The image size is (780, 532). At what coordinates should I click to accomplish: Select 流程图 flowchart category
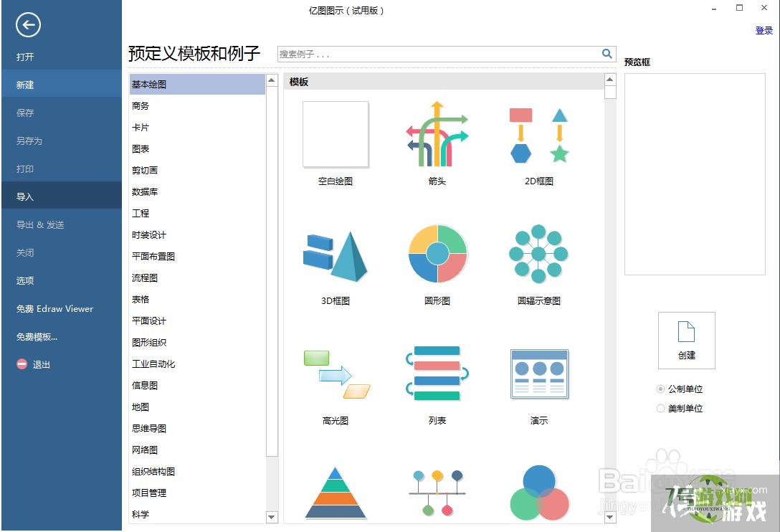(x=197, y=277)
